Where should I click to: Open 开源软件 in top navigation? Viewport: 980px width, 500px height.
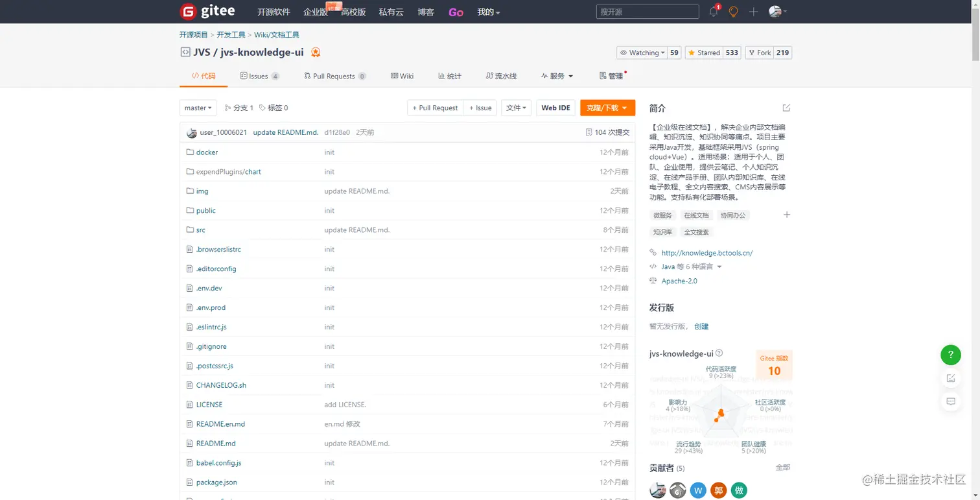274,12
